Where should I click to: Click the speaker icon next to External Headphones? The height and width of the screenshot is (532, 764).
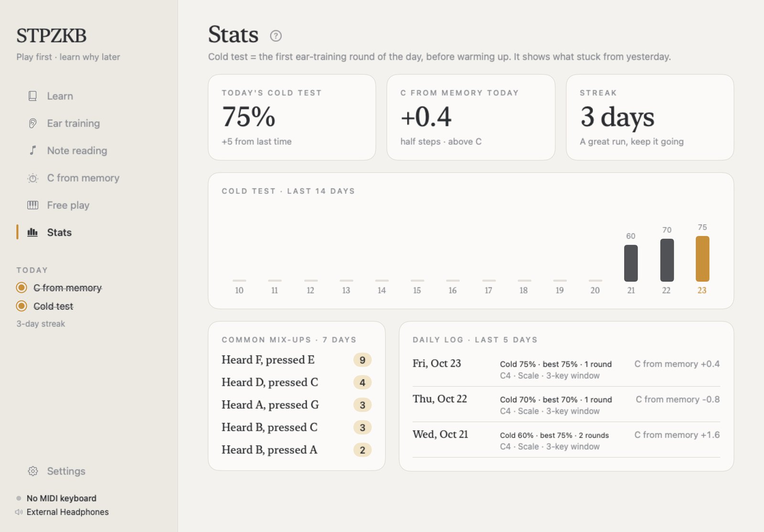19,512
